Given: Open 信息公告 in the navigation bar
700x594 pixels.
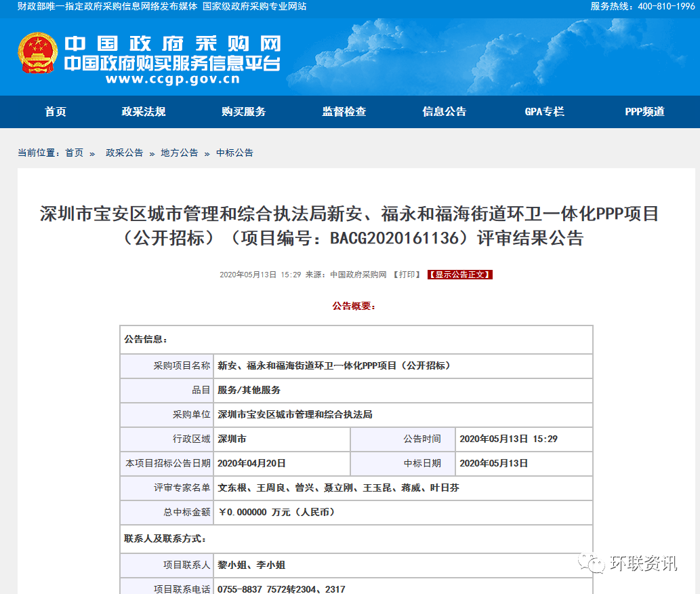Looking at the screenshot, I should click(445, 112).
